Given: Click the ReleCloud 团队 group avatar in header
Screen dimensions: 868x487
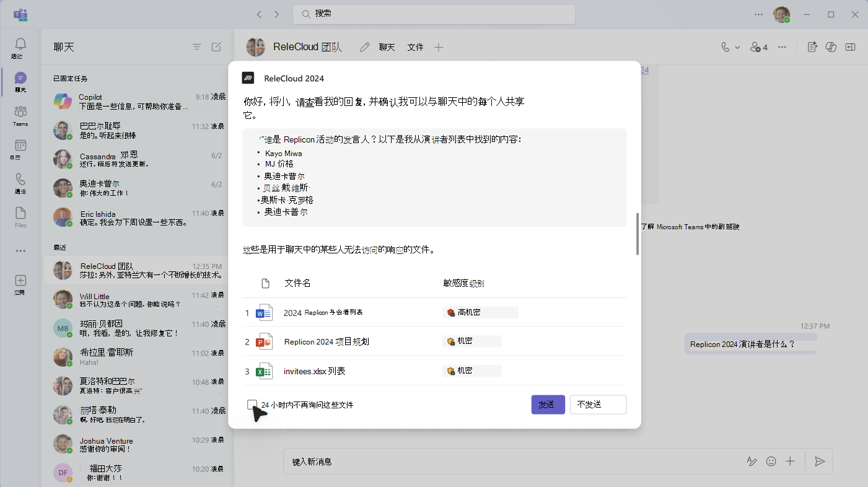Looking at the screenshot, I should [x=256, y=47].
